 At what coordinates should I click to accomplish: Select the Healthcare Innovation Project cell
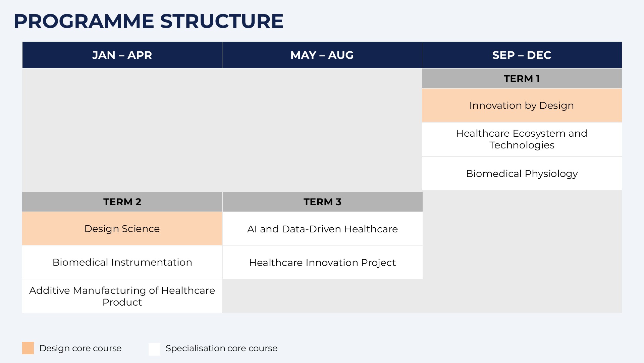pyautogui.click(x=322, y=263)
